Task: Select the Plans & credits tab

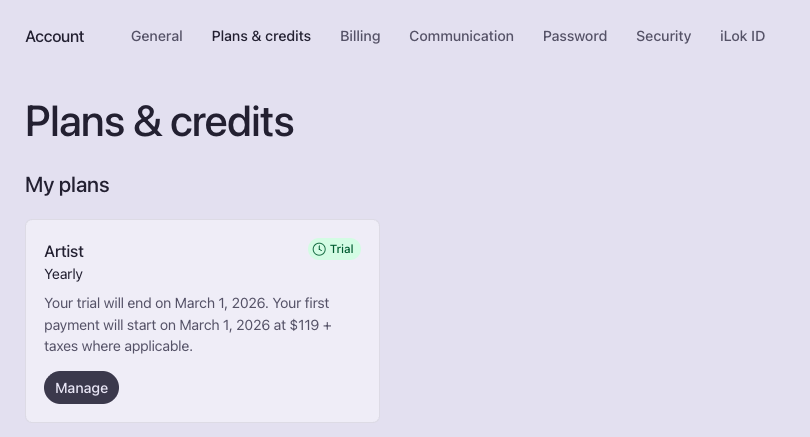Action: click(261, 36)
